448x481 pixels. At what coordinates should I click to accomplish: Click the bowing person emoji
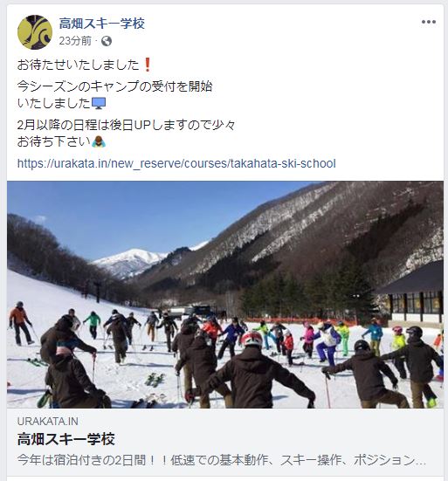pyautogui.click(x=99, y=141)
